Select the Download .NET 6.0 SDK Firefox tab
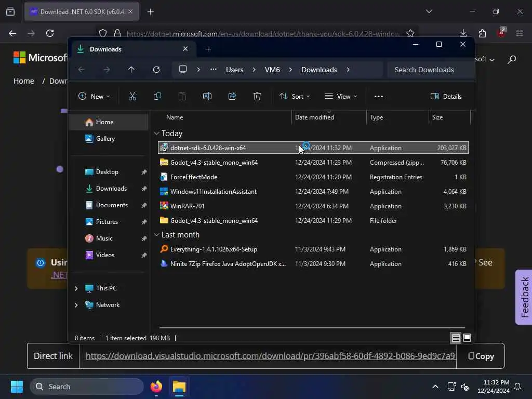 82,12
